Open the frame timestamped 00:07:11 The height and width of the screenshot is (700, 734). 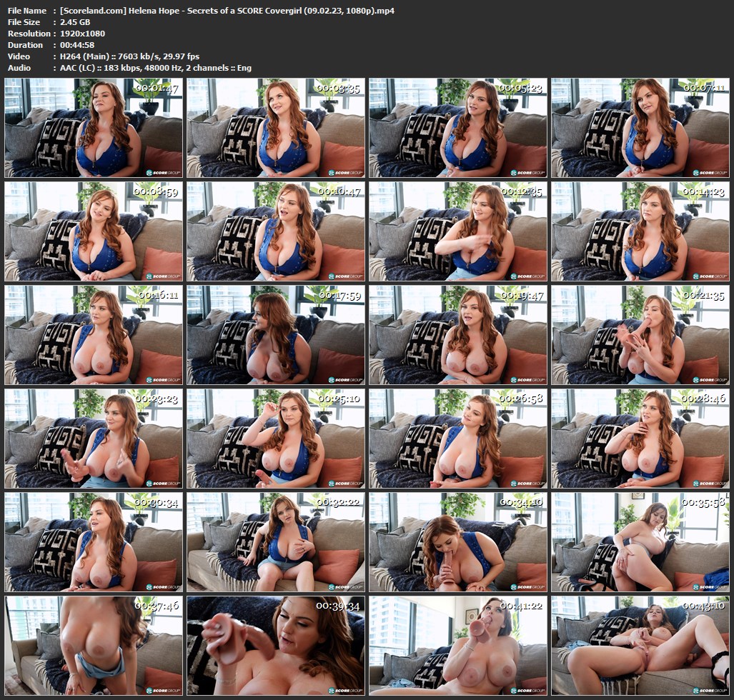[x=640, y=128]
